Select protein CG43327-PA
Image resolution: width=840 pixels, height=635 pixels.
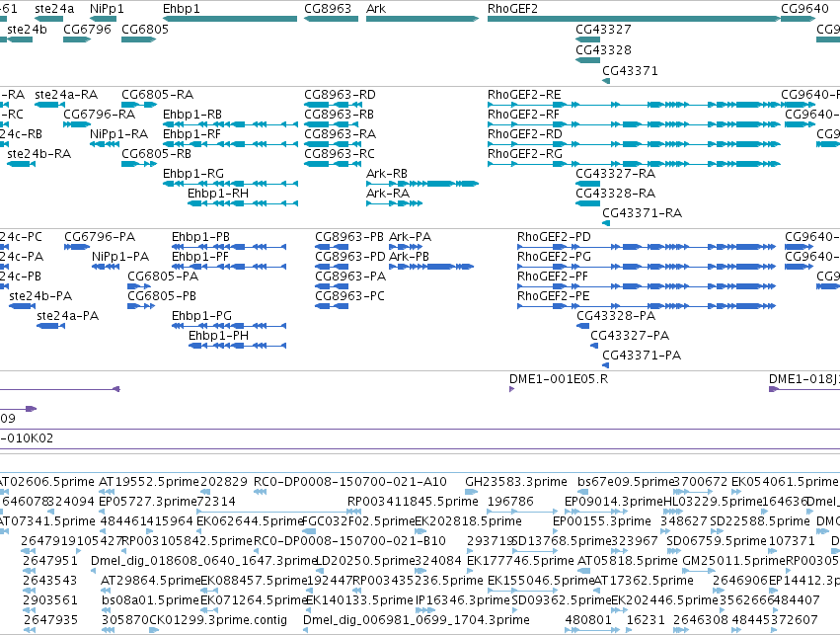coord(594,347)
